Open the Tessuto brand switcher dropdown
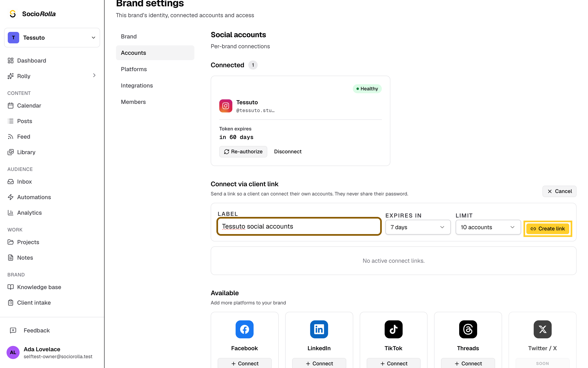The height and width of the screenshot is (368, 588). [52, 38]
